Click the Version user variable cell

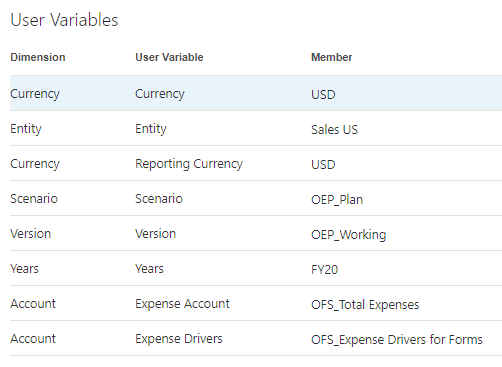coord(155,234)
